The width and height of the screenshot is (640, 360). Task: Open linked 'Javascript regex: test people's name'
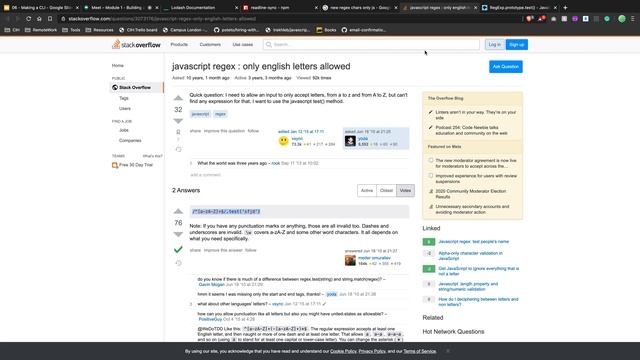(473, 242)
